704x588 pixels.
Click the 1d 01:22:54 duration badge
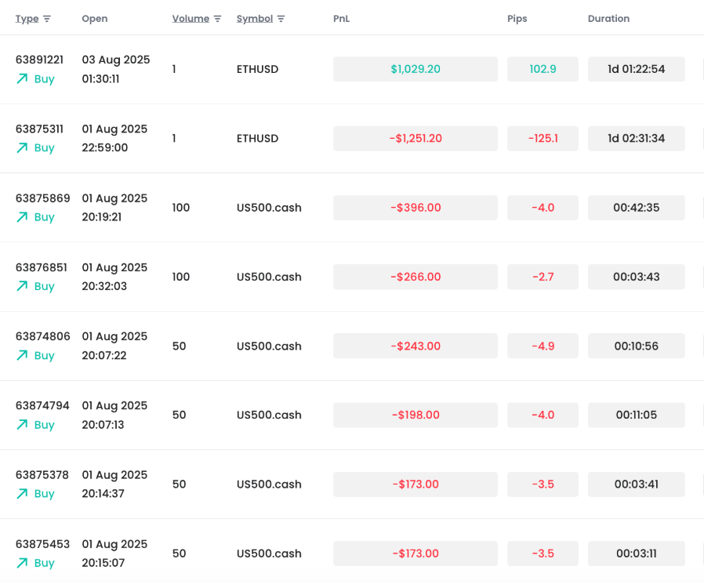pos(636,69)
